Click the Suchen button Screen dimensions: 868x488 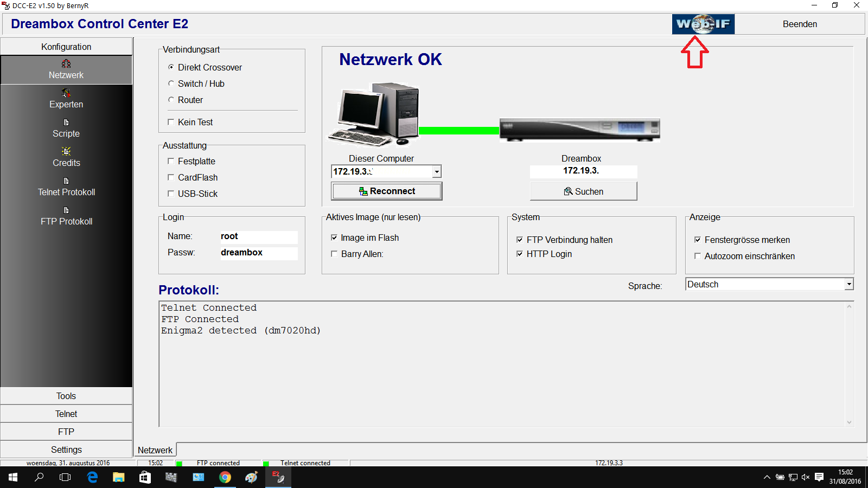click(584, 191)
